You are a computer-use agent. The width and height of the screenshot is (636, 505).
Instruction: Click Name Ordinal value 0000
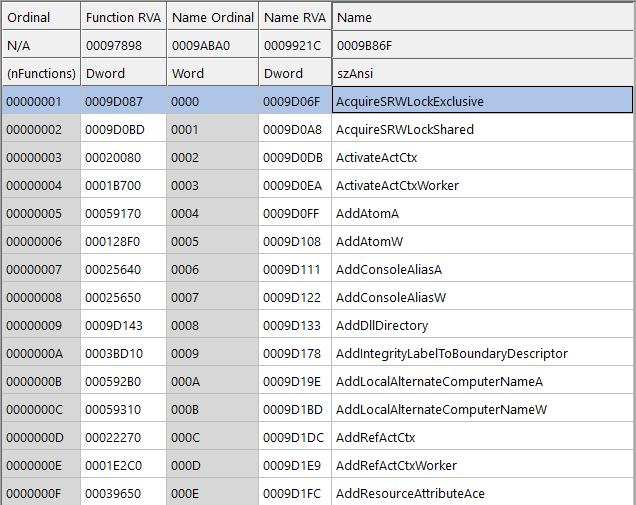click(213, 101)
